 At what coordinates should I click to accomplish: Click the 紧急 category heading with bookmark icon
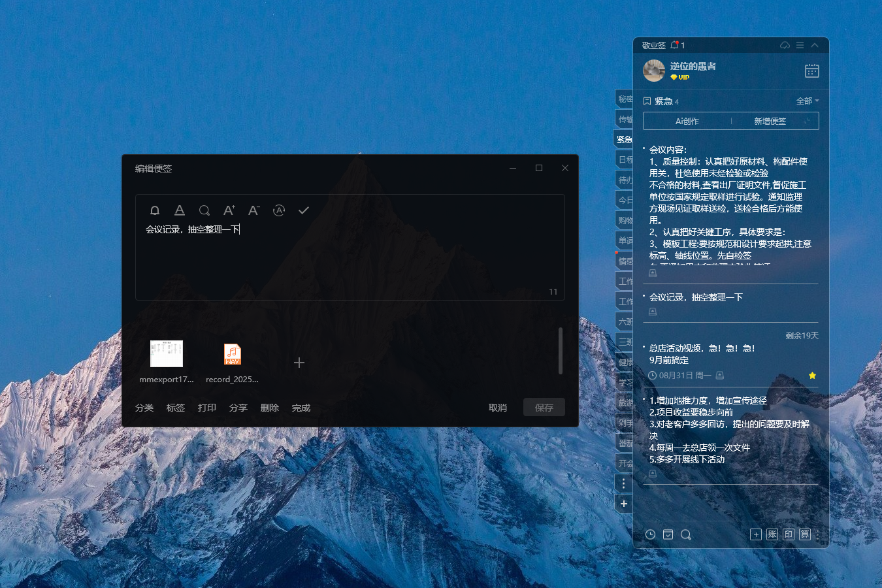click(x=661, y=101)
